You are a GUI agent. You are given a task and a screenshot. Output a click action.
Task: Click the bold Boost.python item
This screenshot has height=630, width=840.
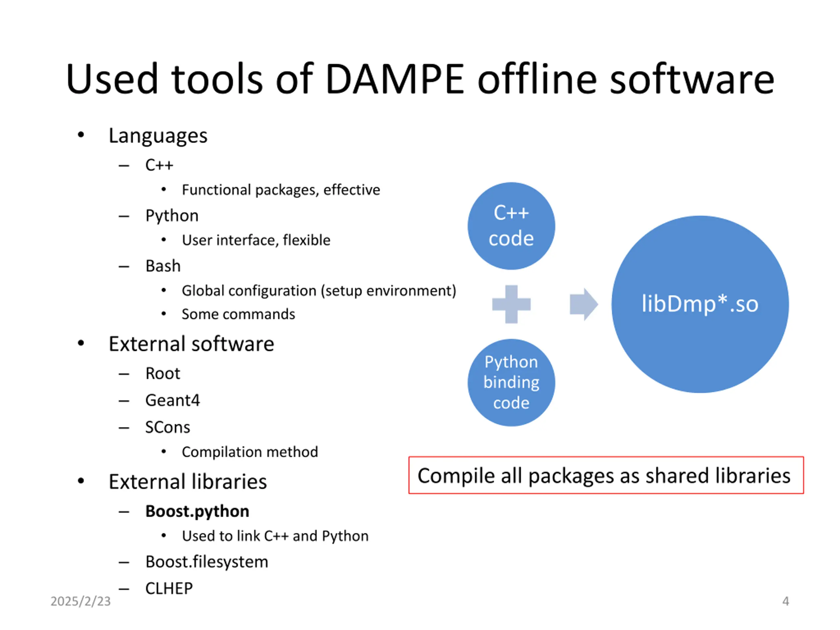(197, 511)
